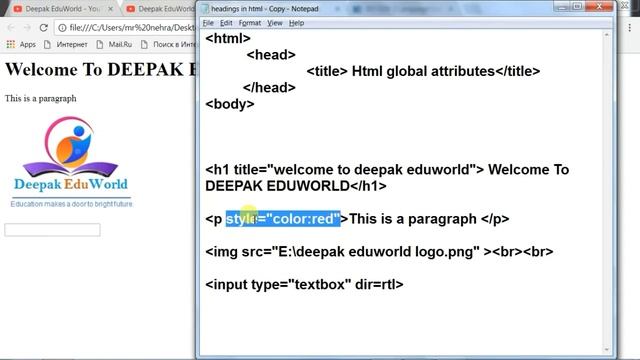Screen dimensions: 640x360
Task: Reload the page in Chrome
Action: (44, 28)
